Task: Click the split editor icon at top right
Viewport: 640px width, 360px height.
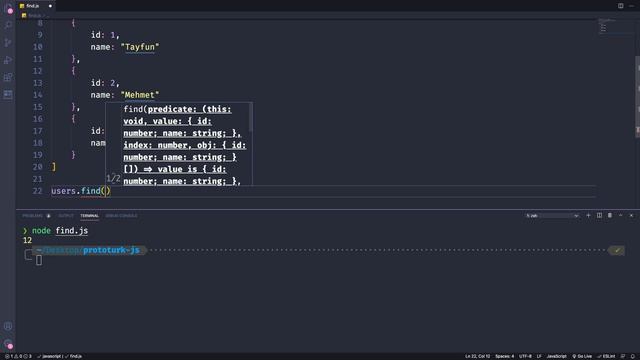Action: [x=620, y=6]
